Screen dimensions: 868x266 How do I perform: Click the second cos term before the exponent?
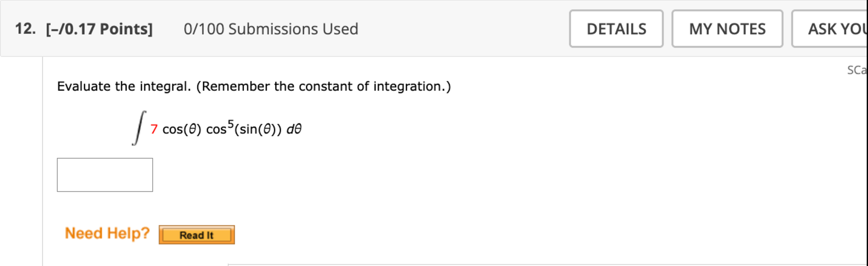click(216, 129)
